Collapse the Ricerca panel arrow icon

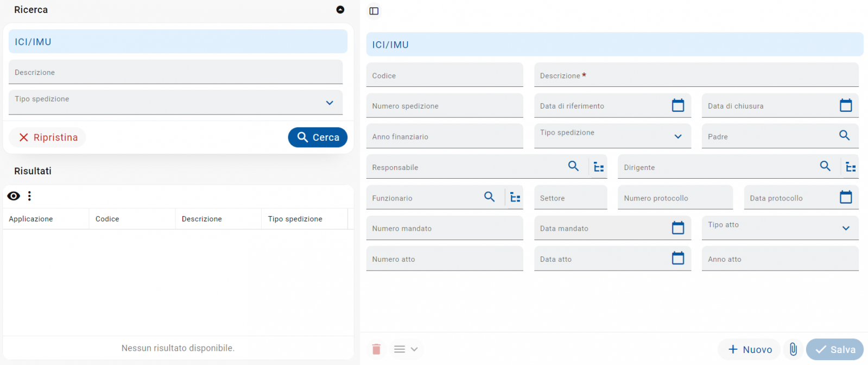[x=340, y=10]
